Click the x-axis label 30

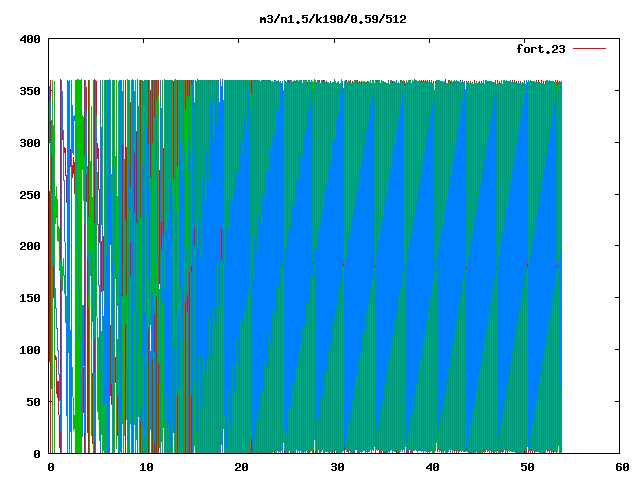(337, 467)
